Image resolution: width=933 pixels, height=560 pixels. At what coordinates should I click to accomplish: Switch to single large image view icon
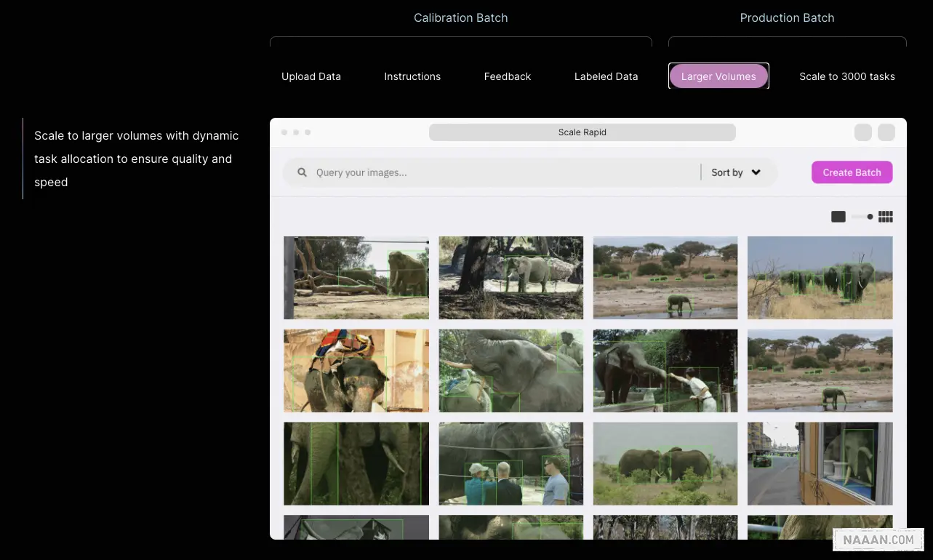838,217
